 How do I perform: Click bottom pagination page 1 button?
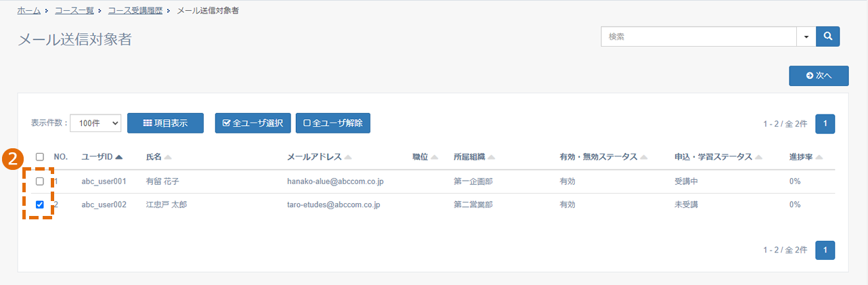coord(825,250)
